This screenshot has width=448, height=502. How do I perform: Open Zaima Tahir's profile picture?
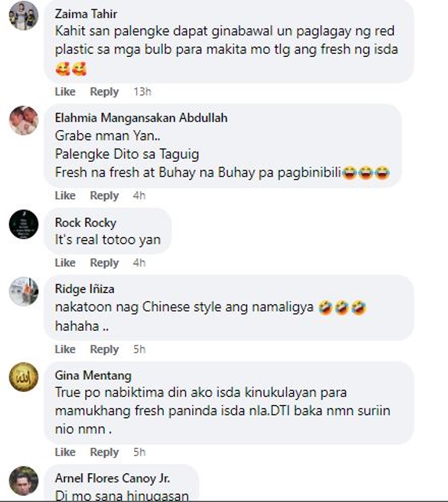tap(23, 16)
